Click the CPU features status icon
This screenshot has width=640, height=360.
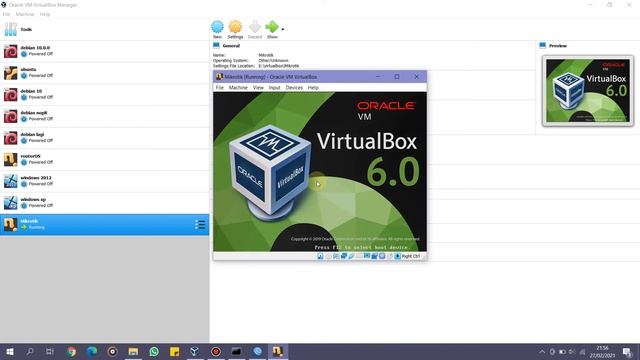pos(382,256)
